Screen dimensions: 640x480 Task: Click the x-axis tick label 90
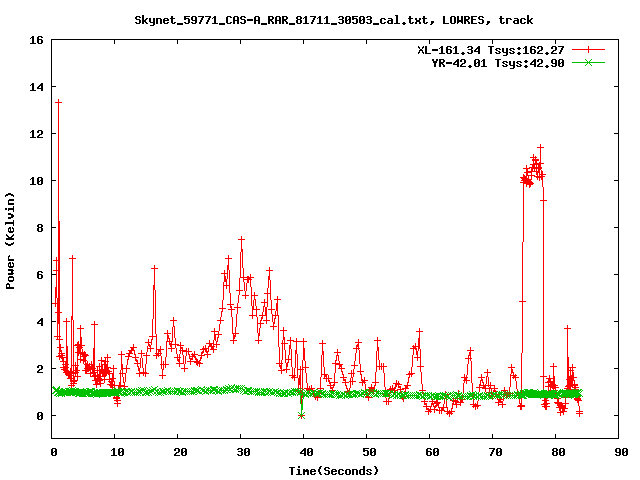point(621,452)
